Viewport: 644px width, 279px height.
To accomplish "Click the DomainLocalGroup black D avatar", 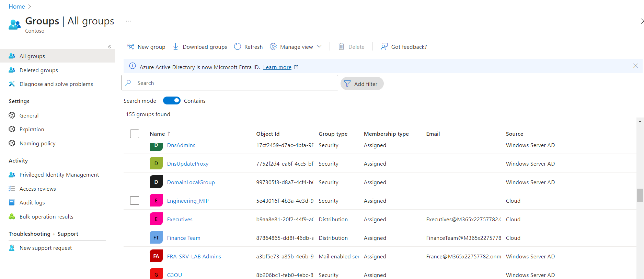I will (156, 182).
